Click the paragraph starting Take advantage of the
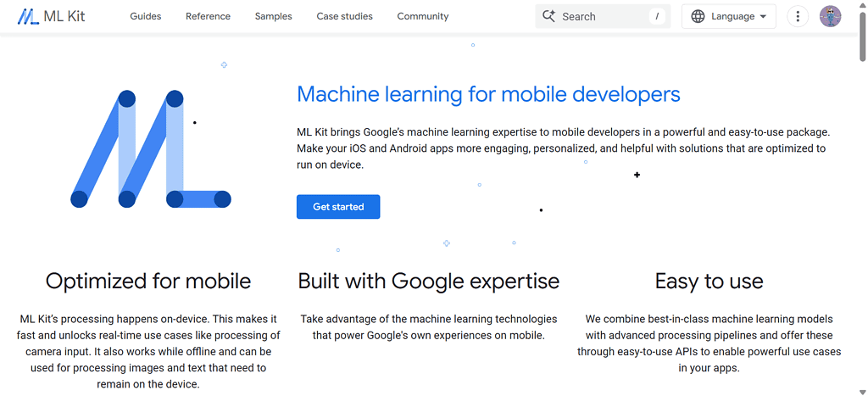Screen dimensions: 868x396 point(429,327)
